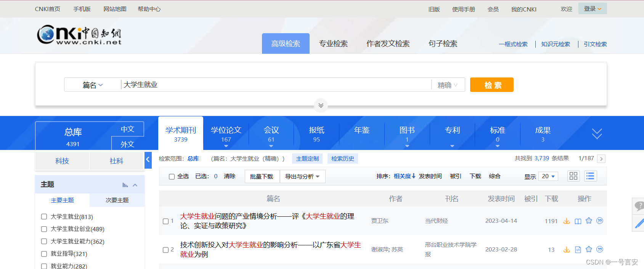Select result row 2 checkbox

[165, 250]
